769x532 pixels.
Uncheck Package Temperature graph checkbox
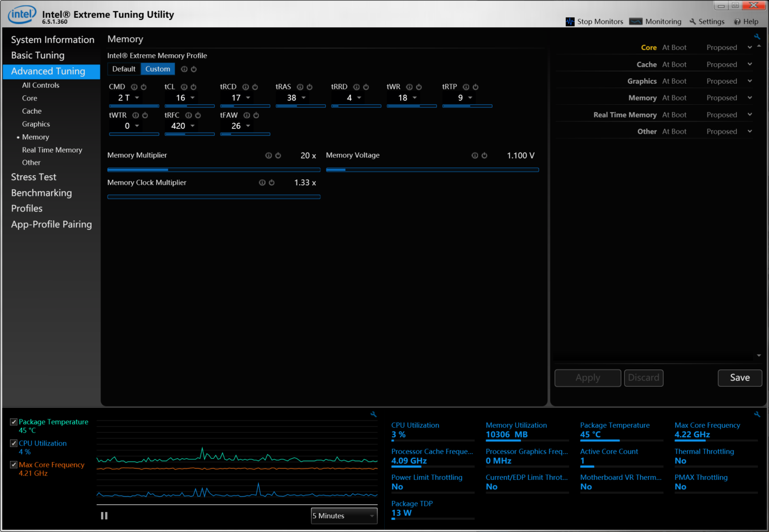click(14, 422)
